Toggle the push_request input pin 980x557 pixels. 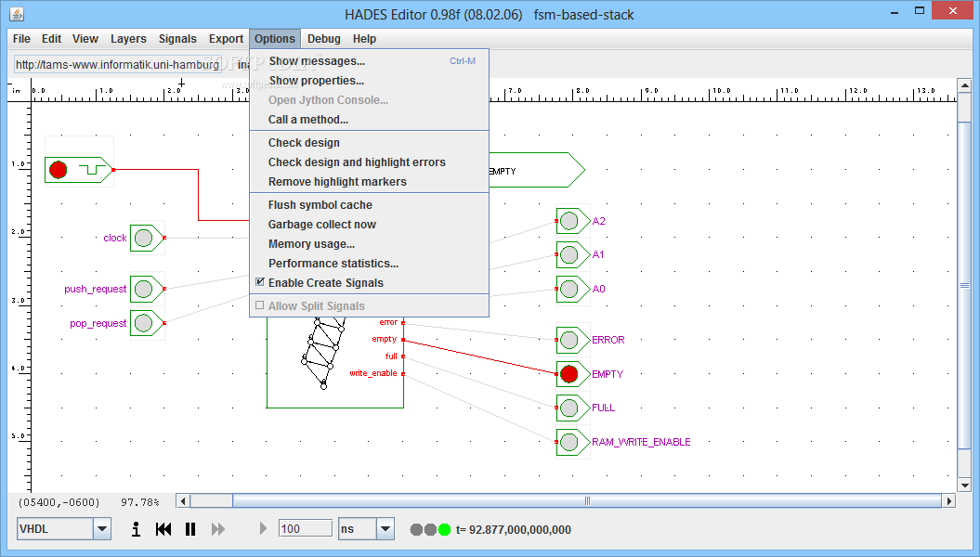[144, 289]
